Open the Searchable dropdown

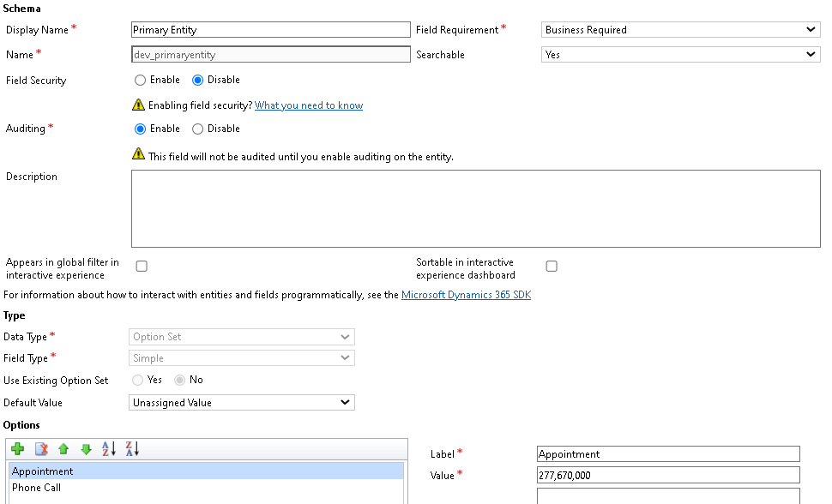(x=681, y=55)
